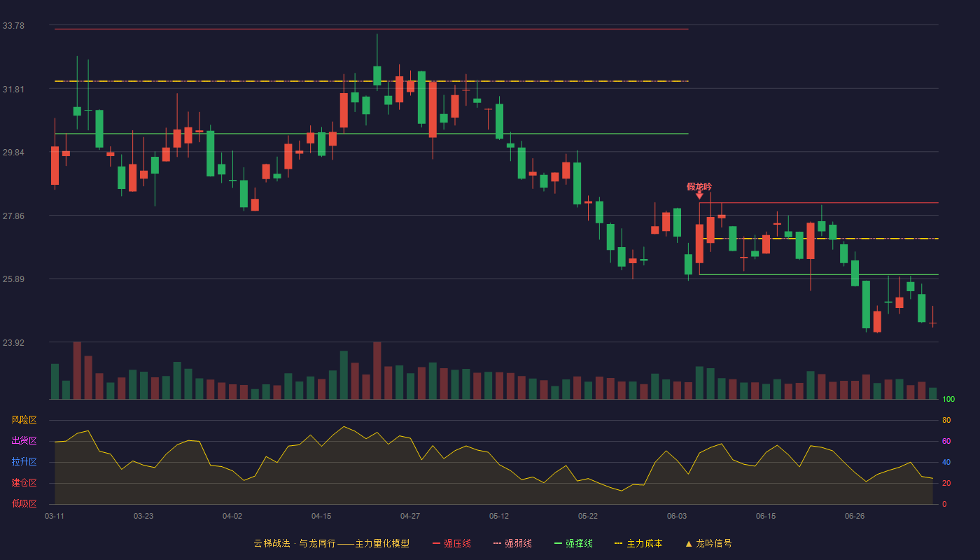Toggle the 主力成本 legend entry
Screen dimensions: 980x560
point(638,543)
